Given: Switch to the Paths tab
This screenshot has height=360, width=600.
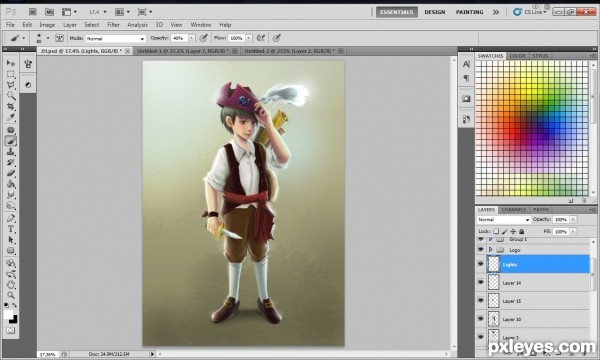Looking at the screenshot, I should pyautogui.click(x=541, y=210).
